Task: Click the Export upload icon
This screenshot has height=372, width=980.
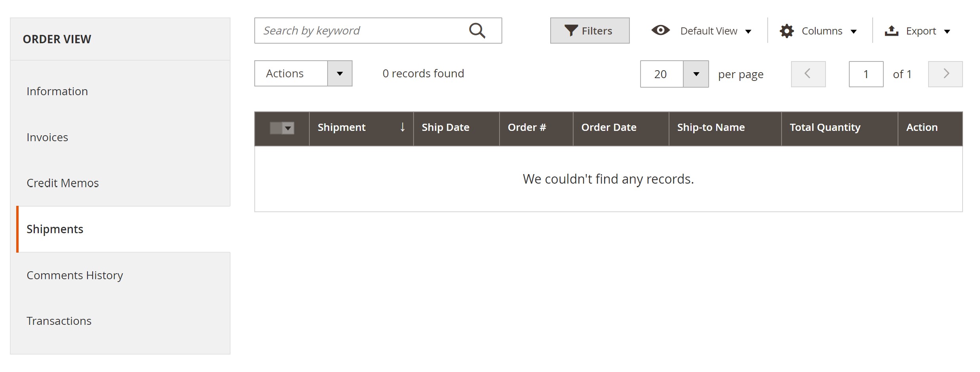Action: 891,31
